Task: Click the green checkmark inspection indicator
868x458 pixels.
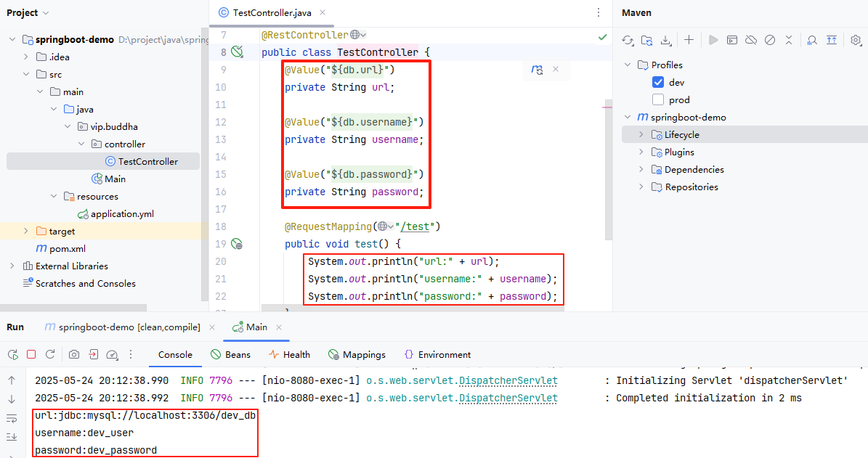Action: 602,37
